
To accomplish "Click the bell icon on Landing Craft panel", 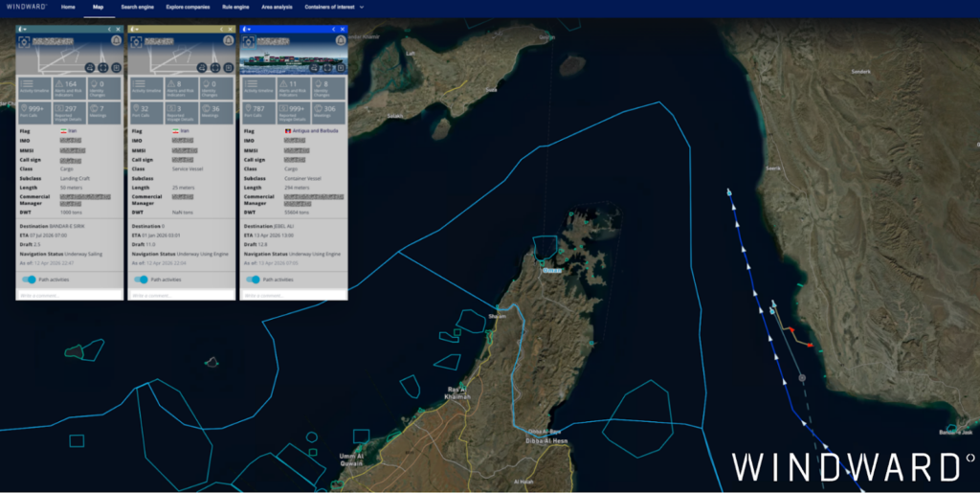I will coord(116,40).
